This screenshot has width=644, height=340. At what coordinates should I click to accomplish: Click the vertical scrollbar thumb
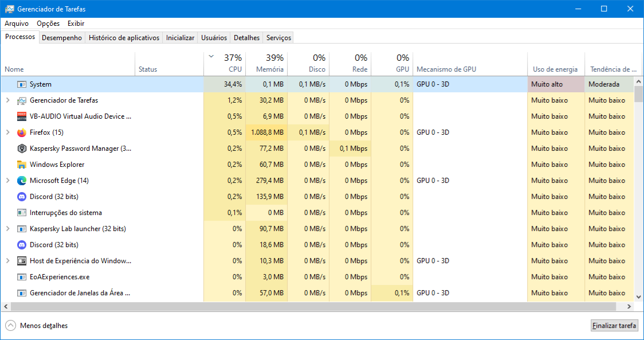click(638, 93)
